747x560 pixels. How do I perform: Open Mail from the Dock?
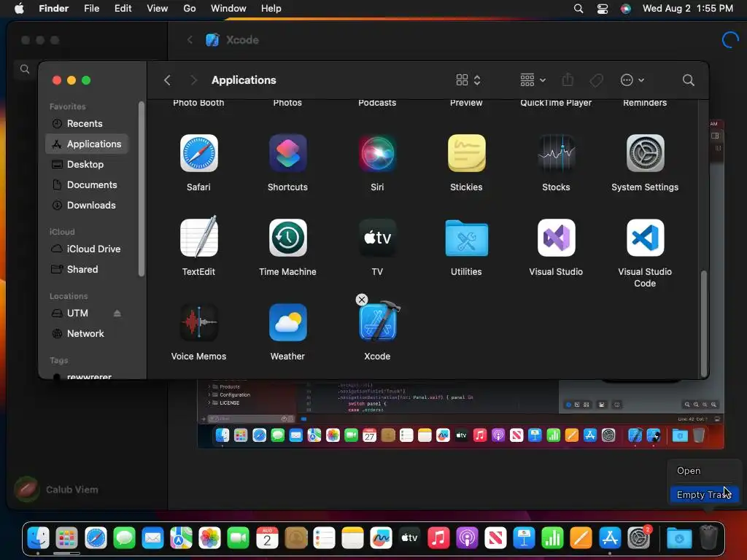[x=152, y=539]
